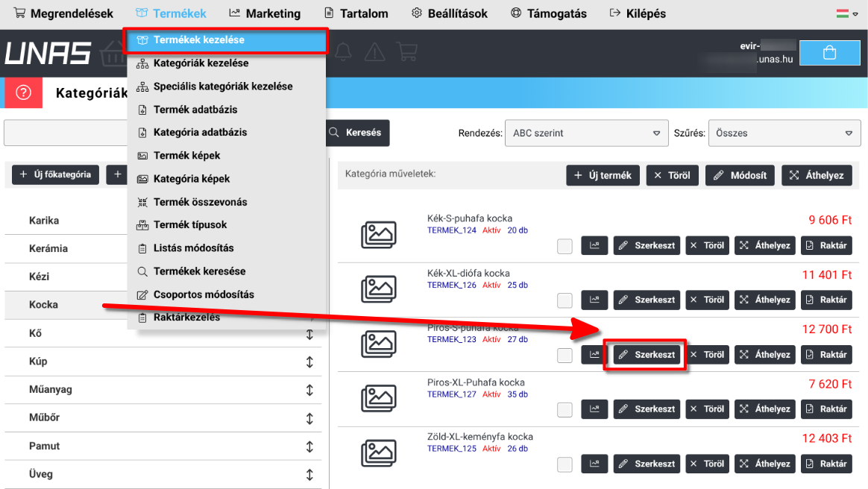Select Termékek kezelése menu entry
868x489 pixels.
(x=226, y=40)
